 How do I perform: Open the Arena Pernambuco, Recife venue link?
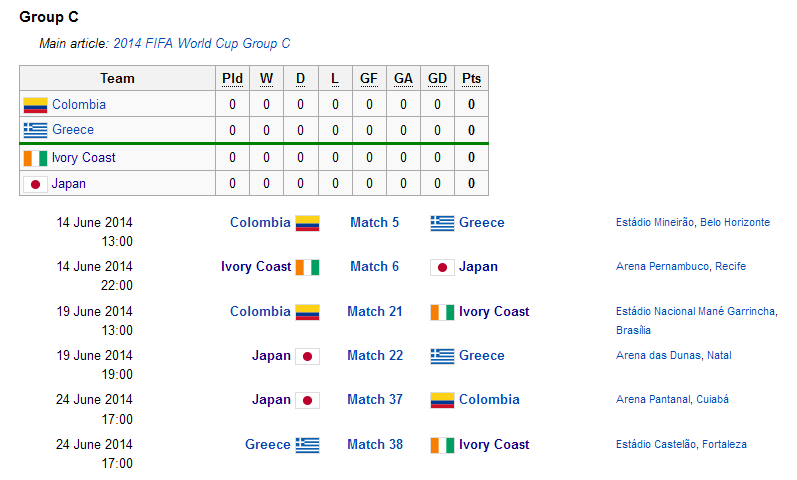click(680, 266)
